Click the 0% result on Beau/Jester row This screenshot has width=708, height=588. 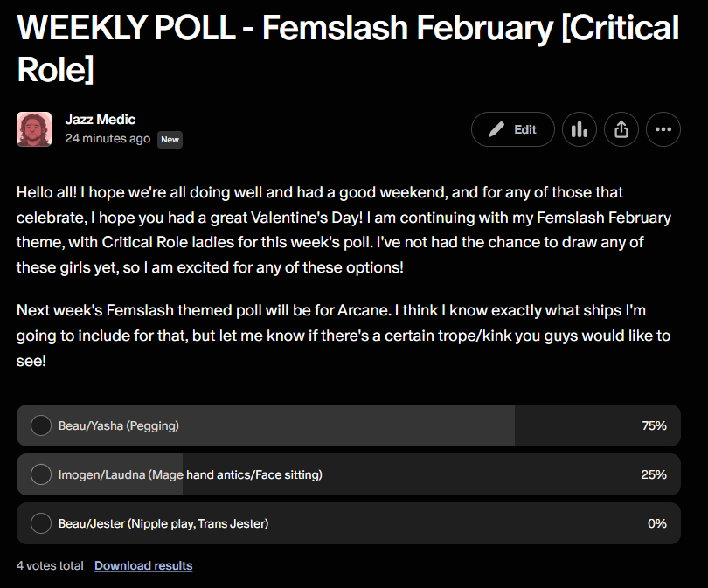pos(656,523)
